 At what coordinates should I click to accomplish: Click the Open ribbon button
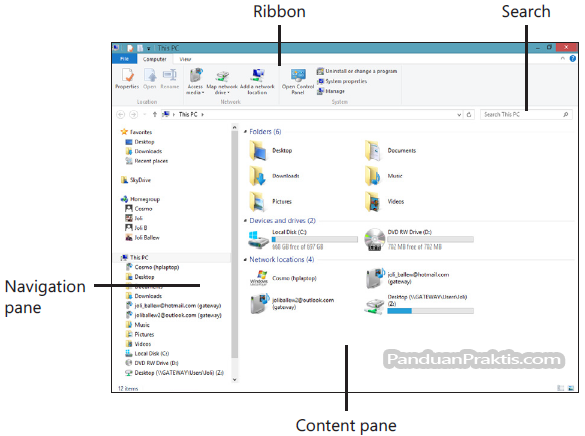tap(150, 79)
